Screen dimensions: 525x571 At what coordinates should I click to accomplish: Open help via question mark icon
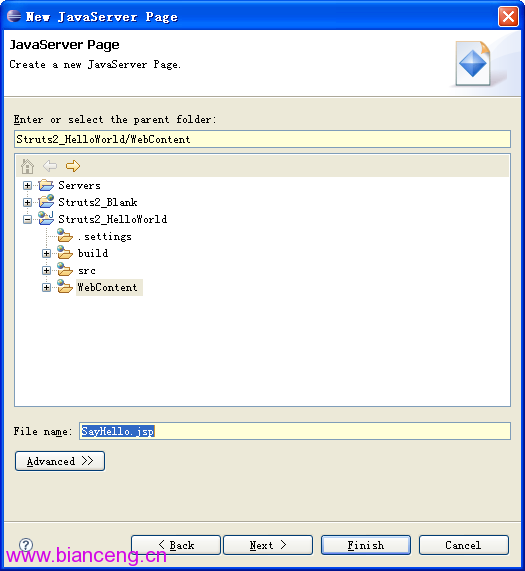click(x=26, y=545)
